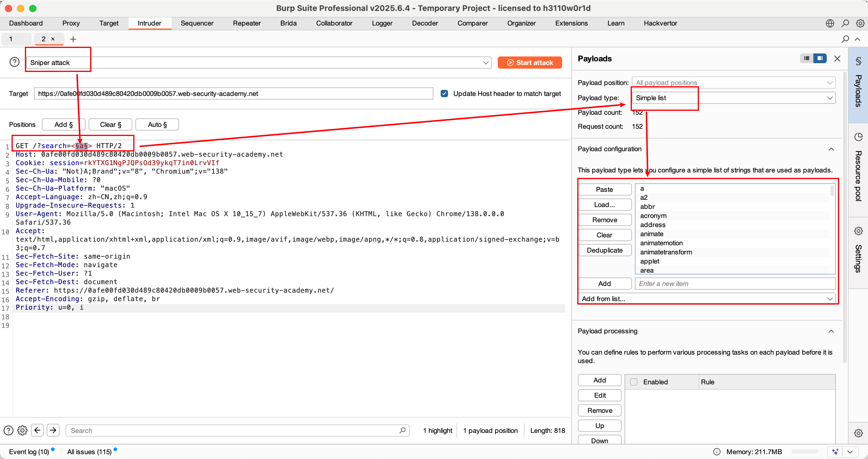Select Intruder tab 1
This screenshot has width=868, height=459.
[16, 39]
